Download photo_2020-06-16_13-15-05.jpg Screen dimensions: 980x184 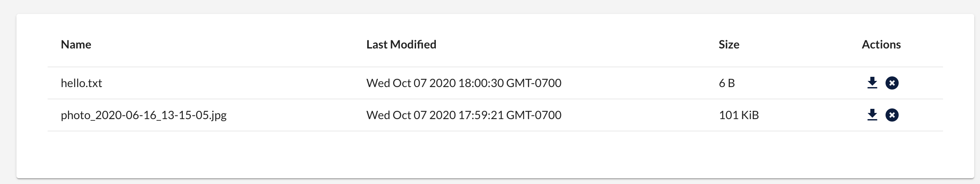click(x=872, y=115)
